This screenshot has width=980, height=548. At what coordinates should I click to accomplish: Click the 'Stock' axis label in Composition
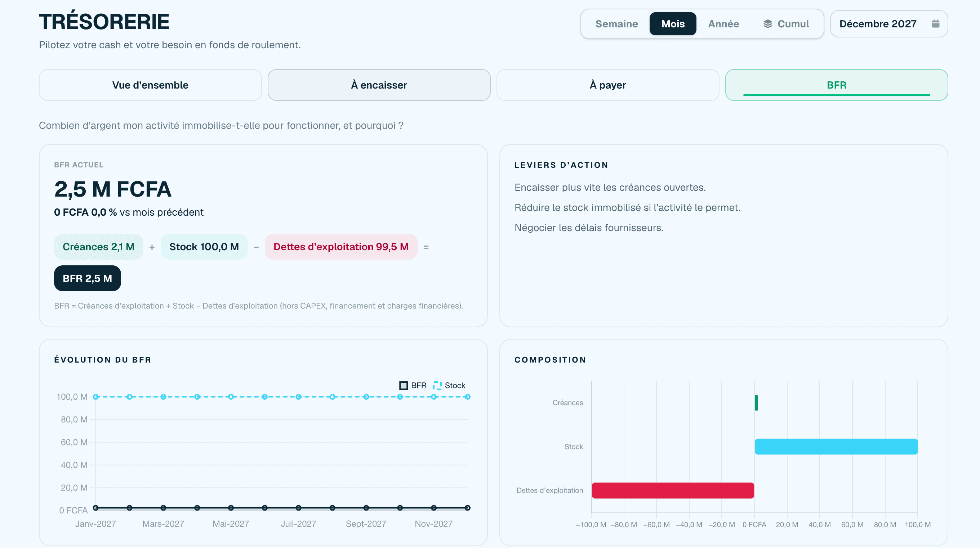(x=573, y=446)
